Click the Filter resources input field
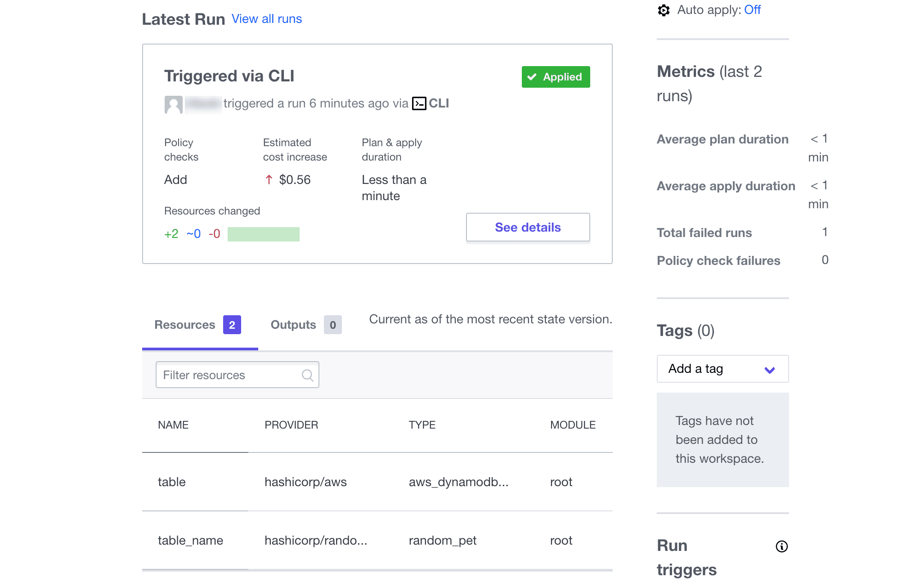The height and width of the screenshot is (586, 924). click(x=238, y=375)
